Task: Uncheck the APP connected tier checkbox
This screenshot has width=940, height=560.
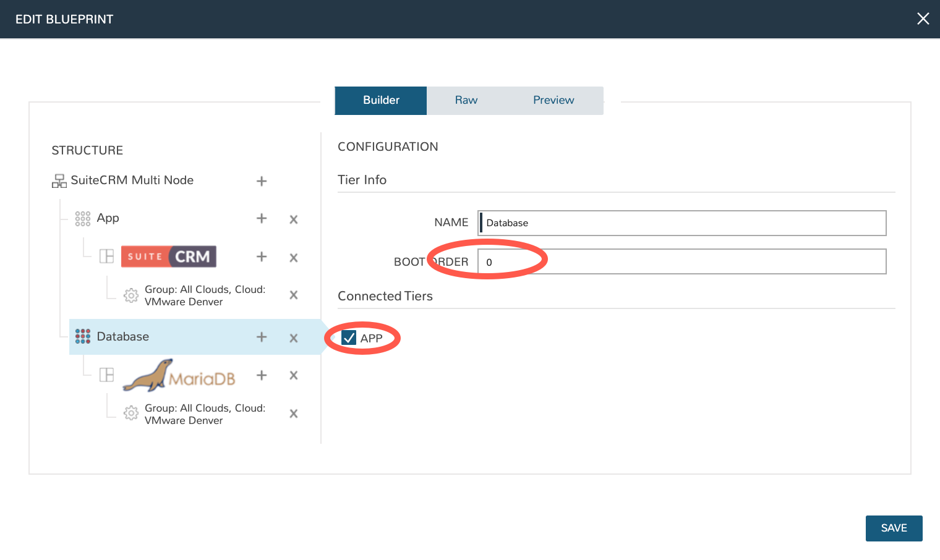Action: pyautogui.click(x=349, y=338)
